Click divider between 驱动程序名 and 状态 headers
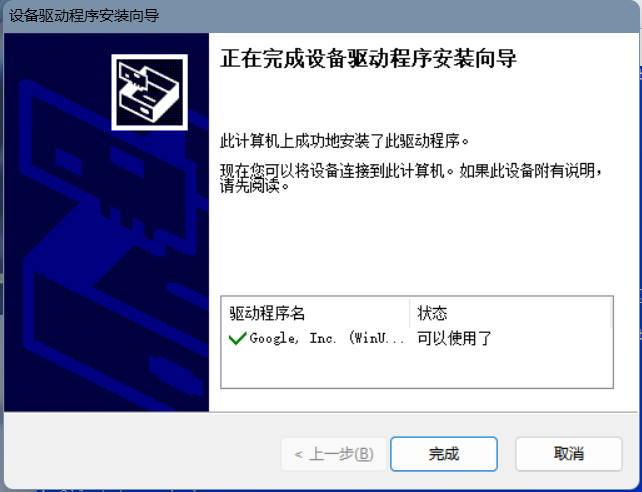 [409, 314]
